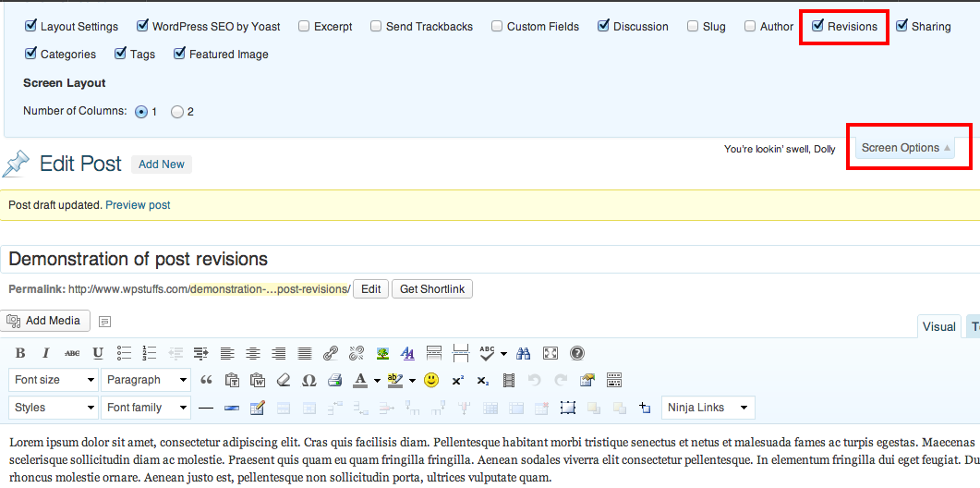Viewport: 980px width, 488px height.
Task: Uncheck Layout Settings checkbox
Action: tap(30, 26)
